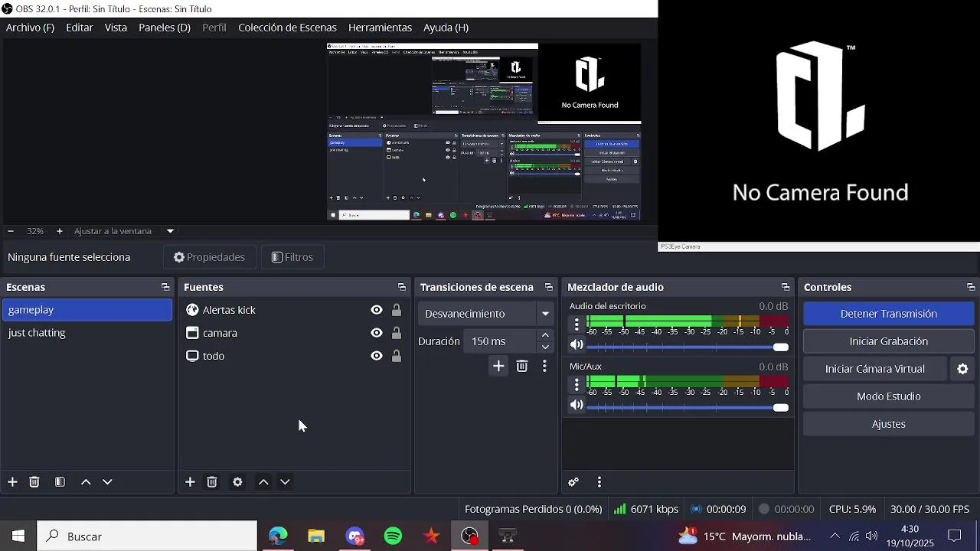
Task: Move scene down arrow in Escenas
Action: [107, 482]
